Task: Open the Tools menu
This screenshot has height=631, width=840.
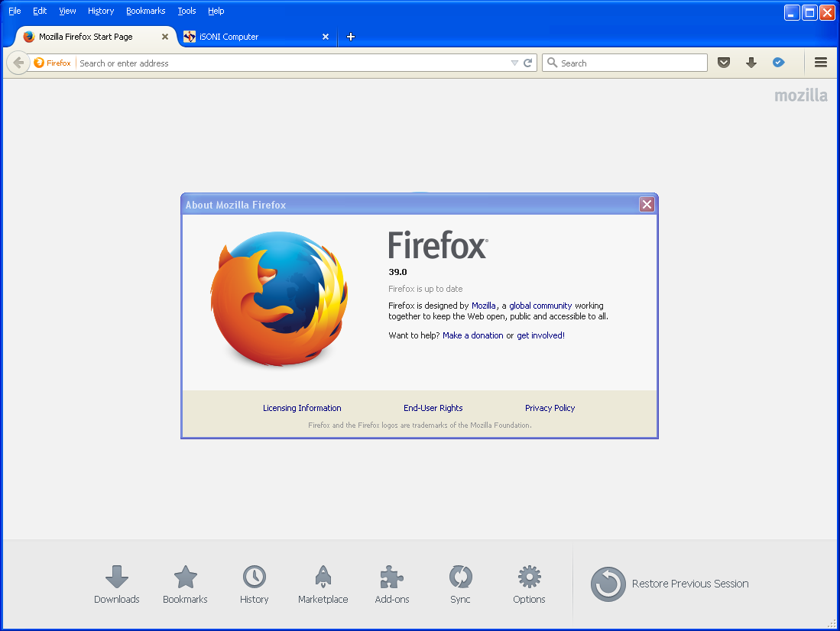Action: (186, 11)
